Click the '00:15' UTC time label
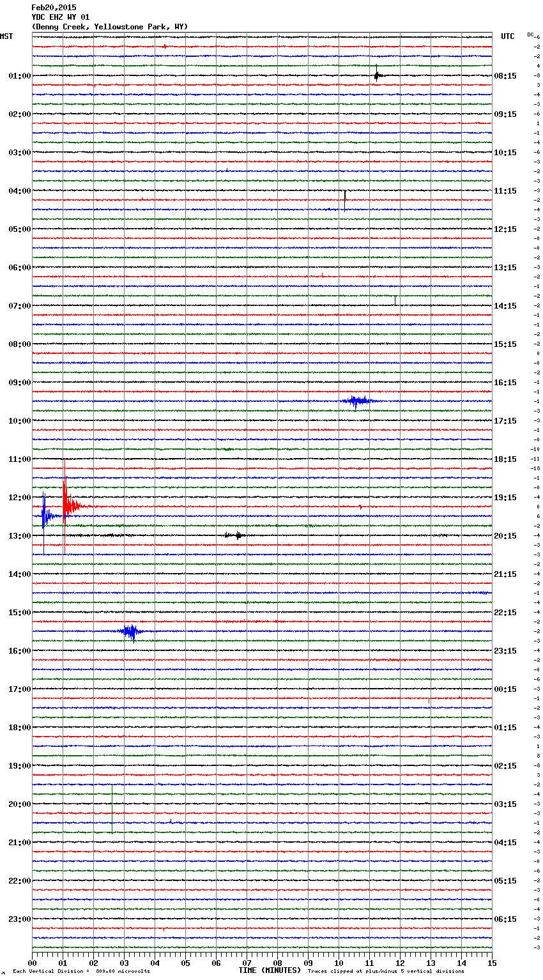Image resolution: width=543 pixels, height=980 pixels. 505,689
